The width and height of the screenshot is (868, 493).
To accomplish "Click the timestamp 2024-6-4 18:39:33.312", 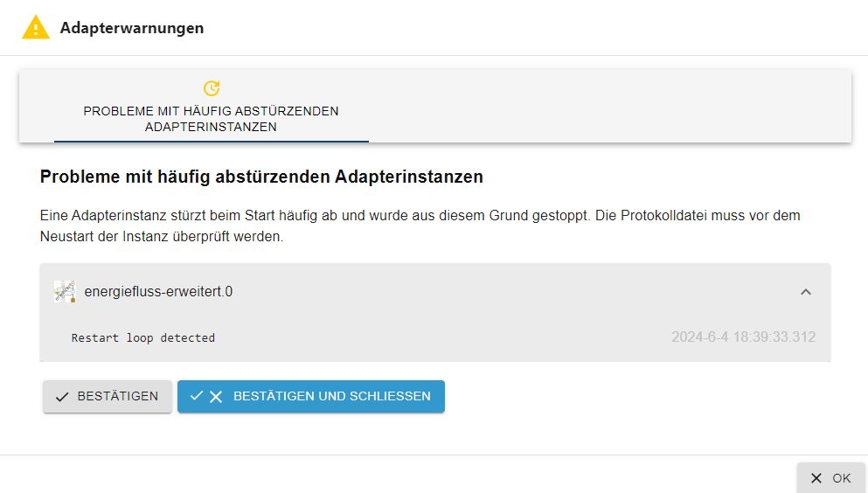I will (744, 337).
